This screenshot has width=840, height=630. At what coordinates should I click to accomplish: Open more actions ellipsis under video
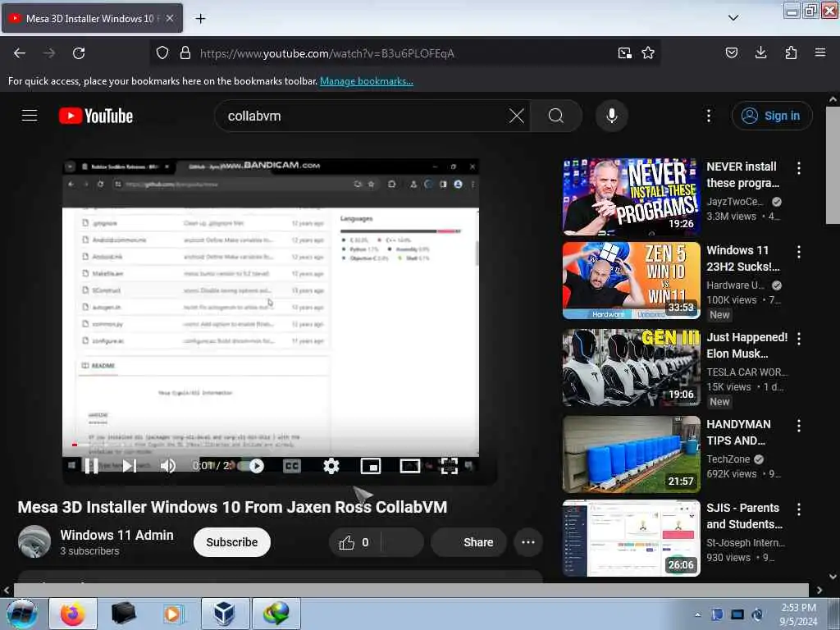click(528, 542)
